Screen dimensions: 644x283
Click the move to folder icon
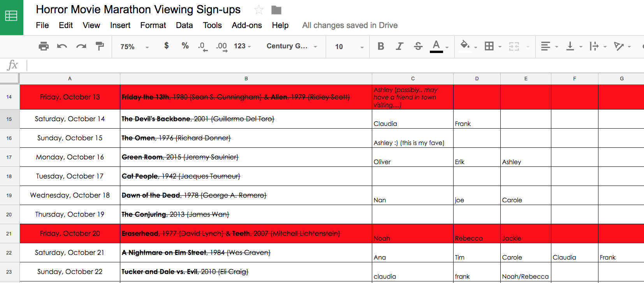point(276,10)
